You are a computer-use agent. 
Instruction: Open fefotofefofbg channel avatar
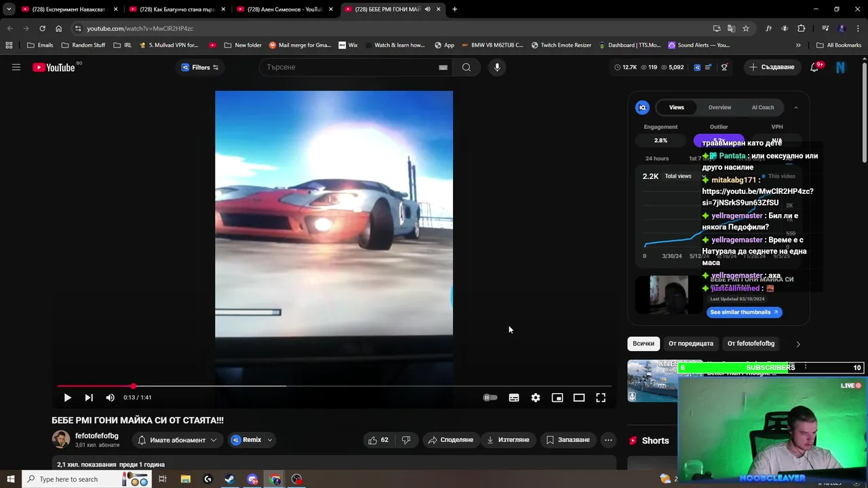[61, 439]
